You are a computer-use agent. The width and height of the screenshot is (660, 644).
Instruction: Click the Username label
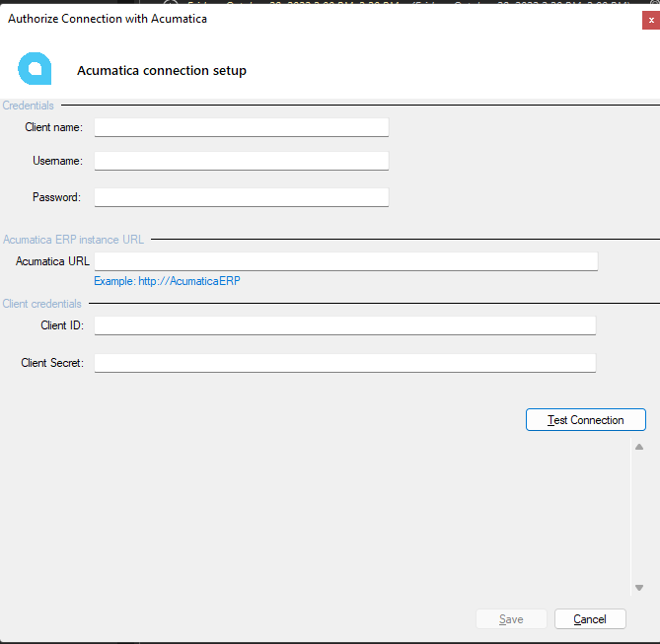57,161
